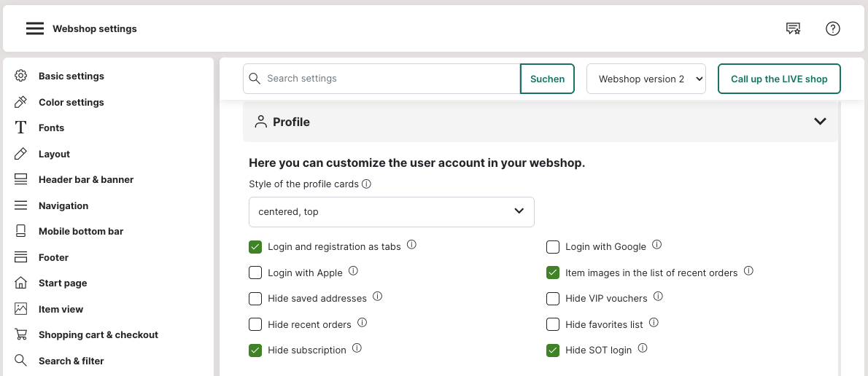868x376 pixels.
Task: Click info icon next to Login with Google
Action: [x=656, y=246]
